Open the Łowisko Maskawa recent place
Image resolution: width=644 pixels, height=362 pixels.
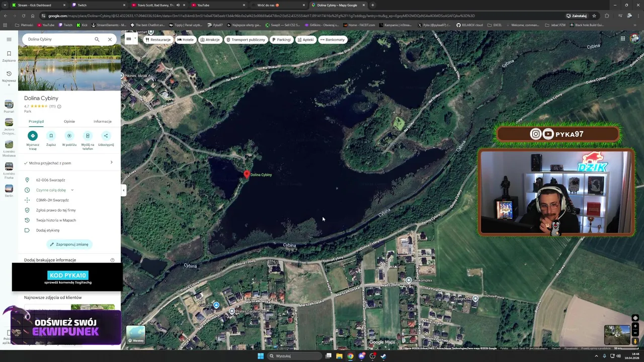pyautogui.click(x=9, y=148)
